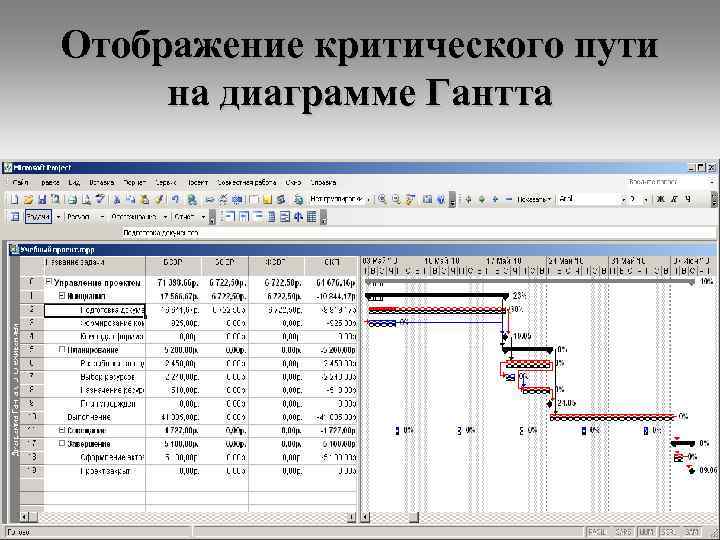Click the Gantt chart horizontal scroll thumb
This screenshot has height=540, width=720.
414,517
